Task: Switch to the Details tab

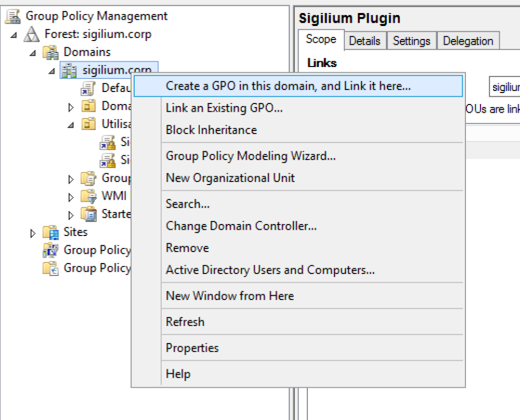Action: click(365, 41)
